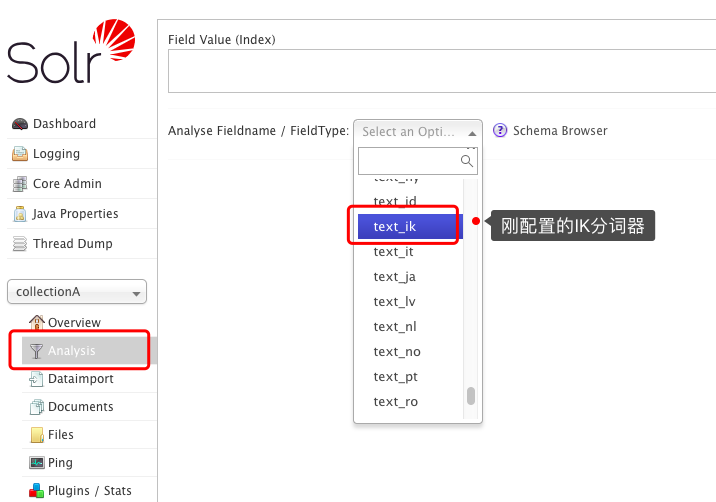Select text_no option
This screenshot has height=502, width=716.
(x=410, y=352)
